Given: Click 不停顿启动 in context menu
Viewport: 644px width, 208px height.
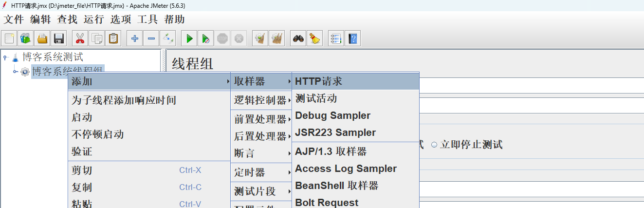Looking at the screenshot, I should point(149,134).
